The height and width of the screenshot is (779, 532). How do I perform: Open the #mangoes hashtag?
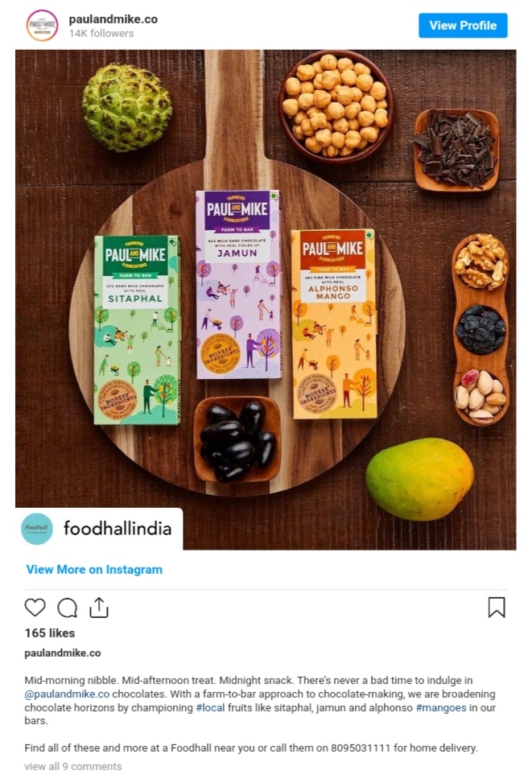[440, 707]
